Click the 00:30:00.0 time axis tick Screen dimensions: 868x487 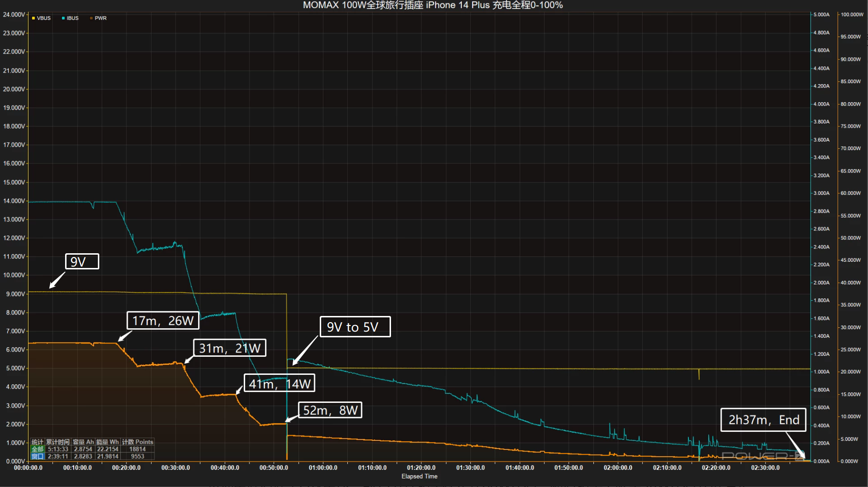click(x=175, y=468)
